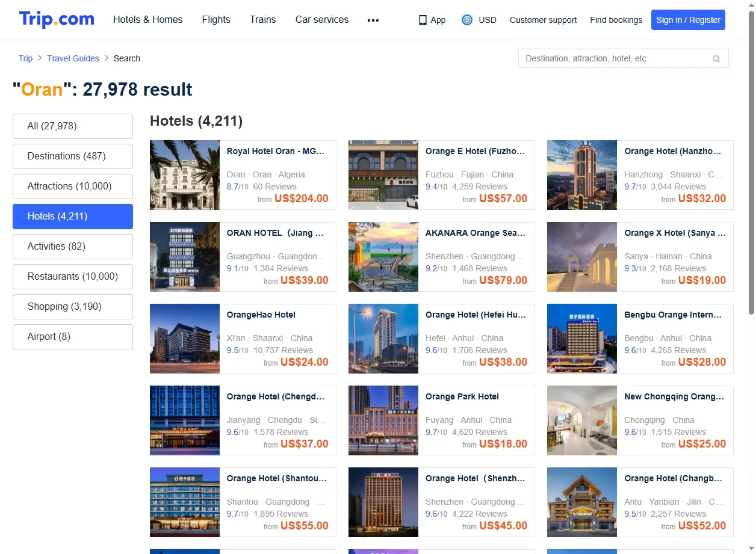The image size is (756, 554).
Task: Open the App phone icon
Action: [x=423, y=20]
